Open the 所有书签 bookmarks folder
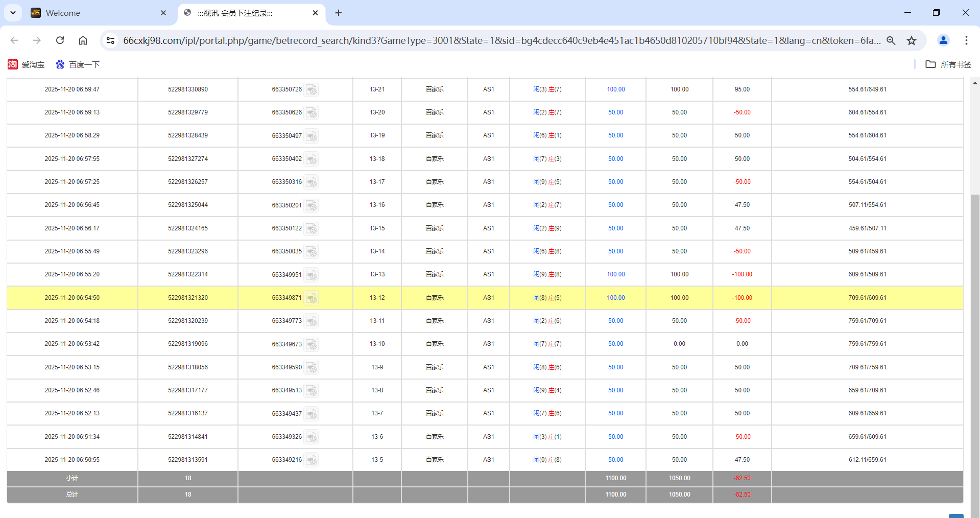Screen dimensions: 980x518 948,64
